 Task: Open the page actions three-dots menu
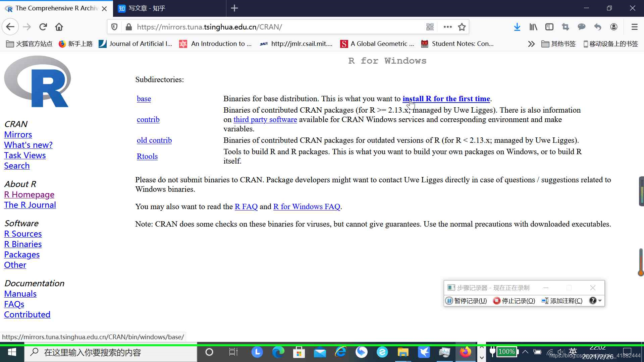447,27
